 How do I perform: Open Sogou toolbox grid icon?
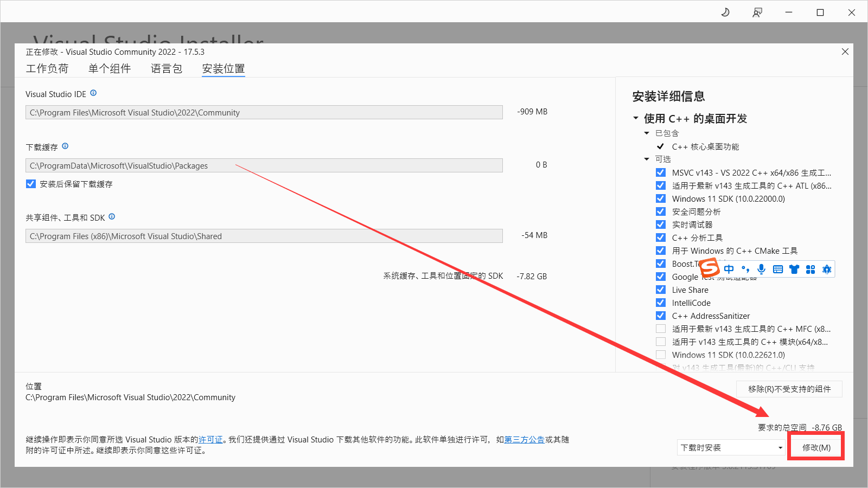pyautogui.click(x=810, y=269)
